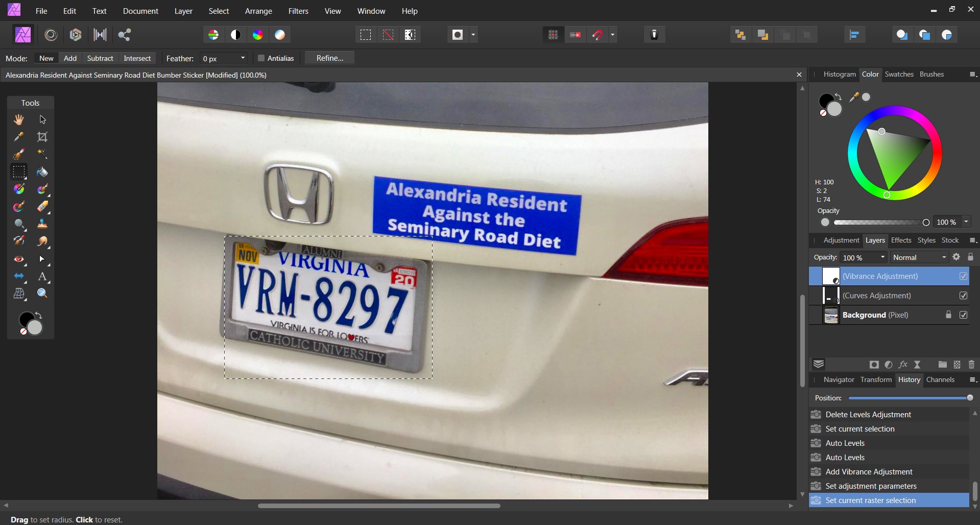Open the color picker eyedropper in Color panel

tap(854, 97)
